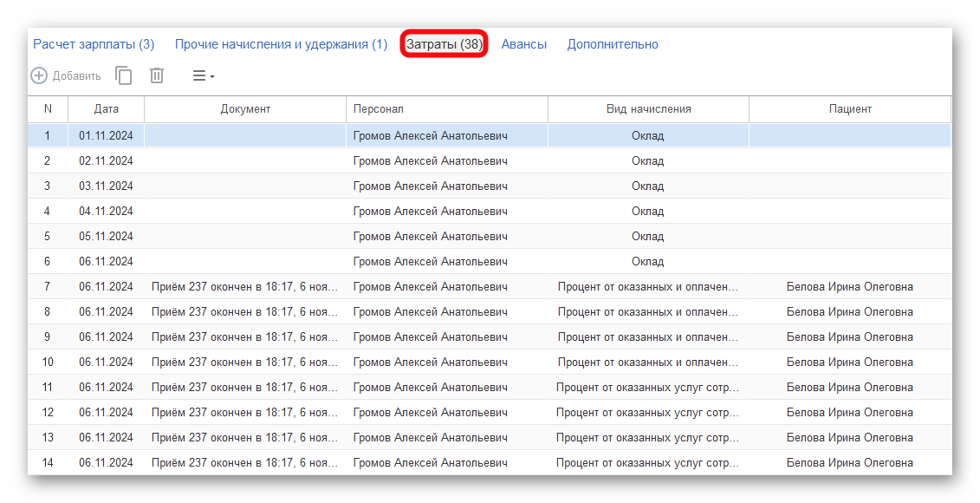
Task: Select row number 12 cell
Action: pyautogui.click(x=48, y=412)
